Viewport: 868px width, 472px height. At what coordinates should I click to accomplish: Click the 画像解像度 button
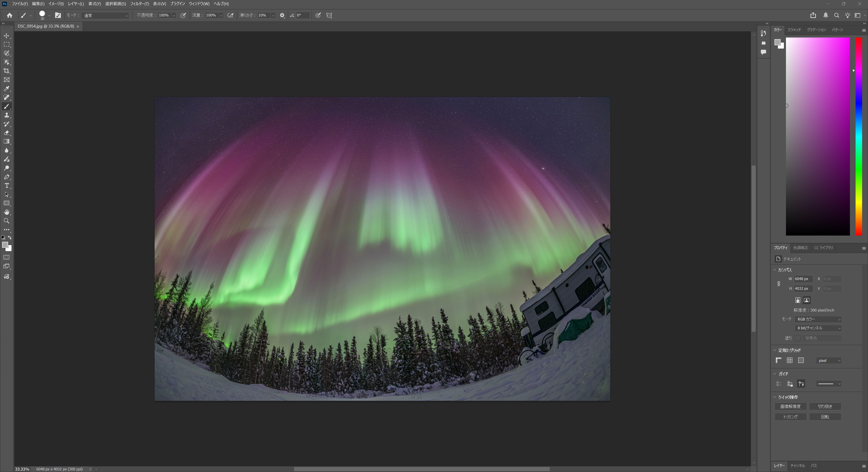click(790, 406)
